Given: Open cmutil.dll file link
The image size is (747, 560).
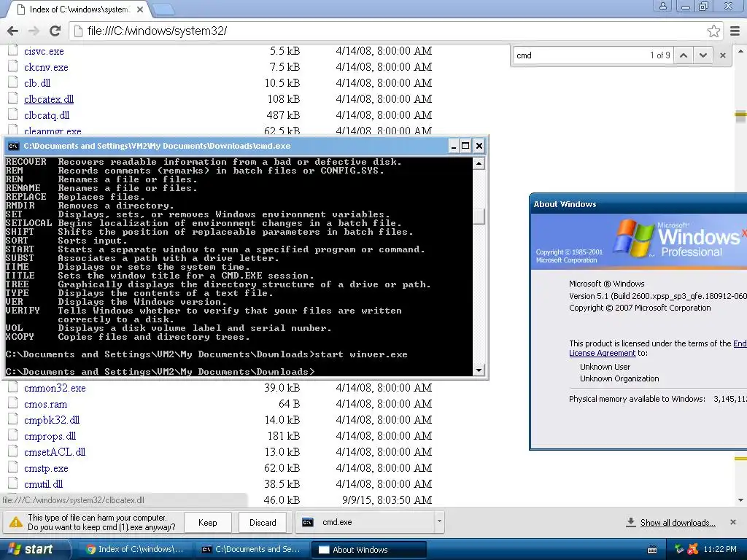Looking at the screenshot, I should coord(43,484).
